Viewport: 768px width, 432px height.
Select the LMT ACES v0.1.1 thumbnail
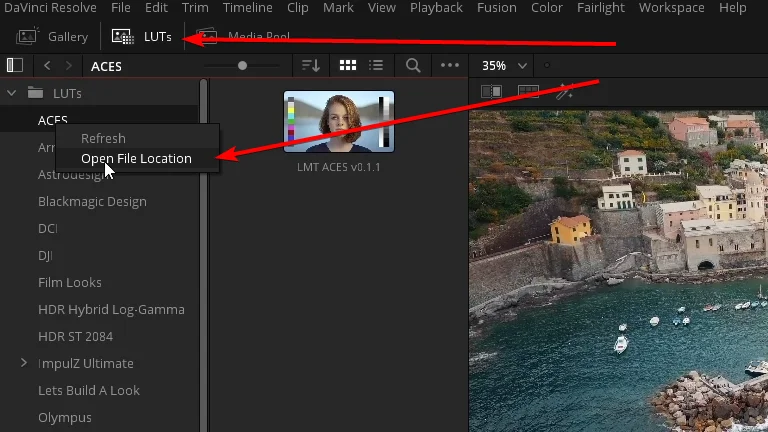pos(339,121)
